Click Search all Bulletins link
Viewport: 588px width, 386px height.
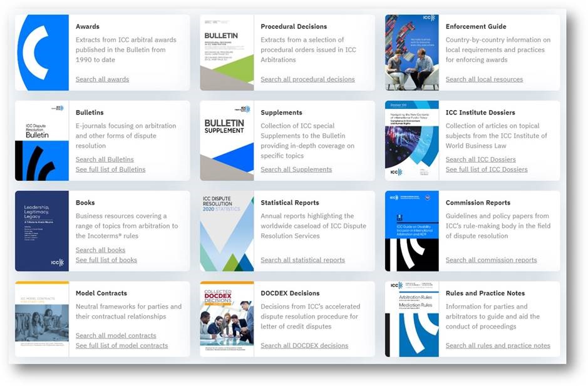tap(105, 160)
